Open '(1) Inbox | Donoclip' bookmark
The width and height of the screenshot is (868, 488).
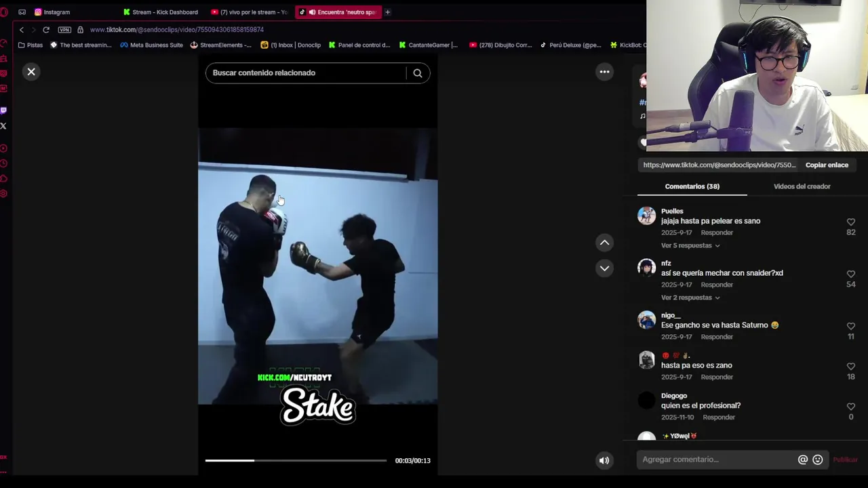click(291, 45)
